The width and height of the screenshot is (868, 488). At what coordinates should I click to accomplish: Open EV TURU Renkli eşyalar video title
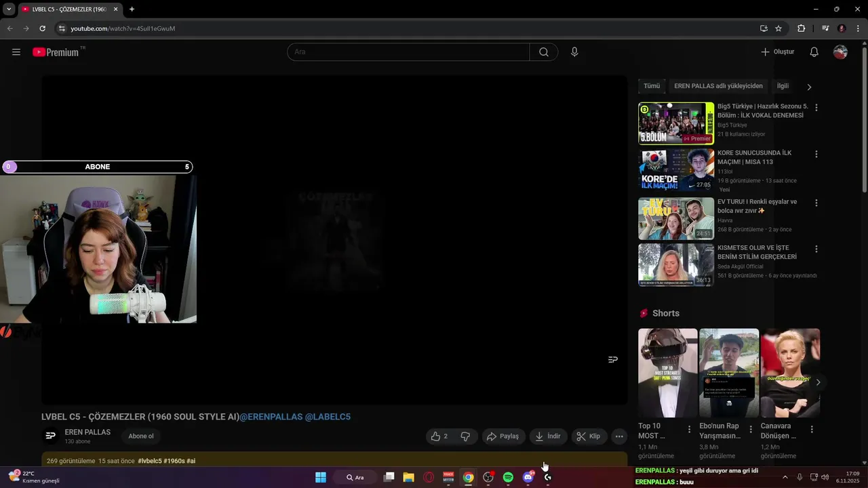(x=757, y=206)
